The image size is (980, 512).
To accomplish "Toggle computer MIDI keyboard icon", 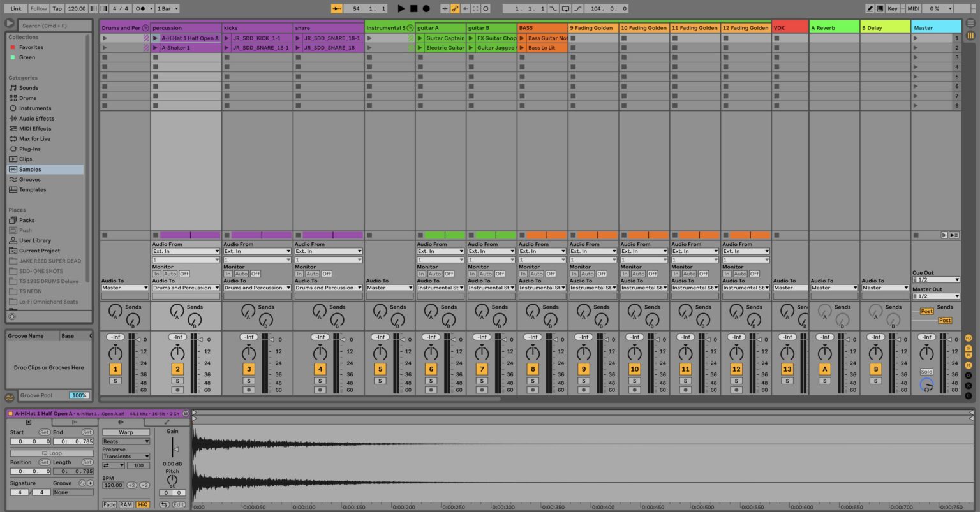I will click(x=880, y=9).
